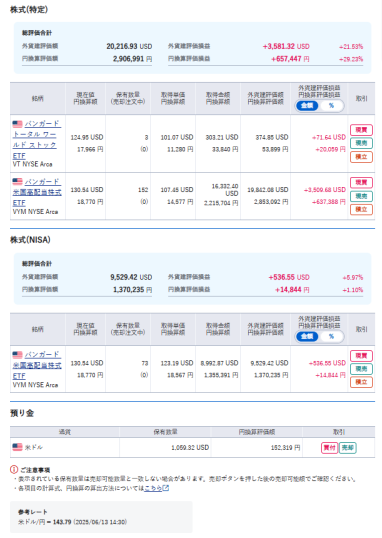Click 現売 for VYM in 株式(特定) table
This screenshot has width=382, height=538.
pos(361,196)
